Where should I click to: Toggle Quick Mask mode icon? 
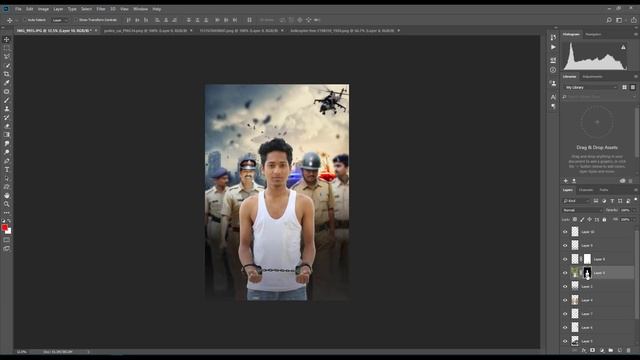tap(7, 240)
